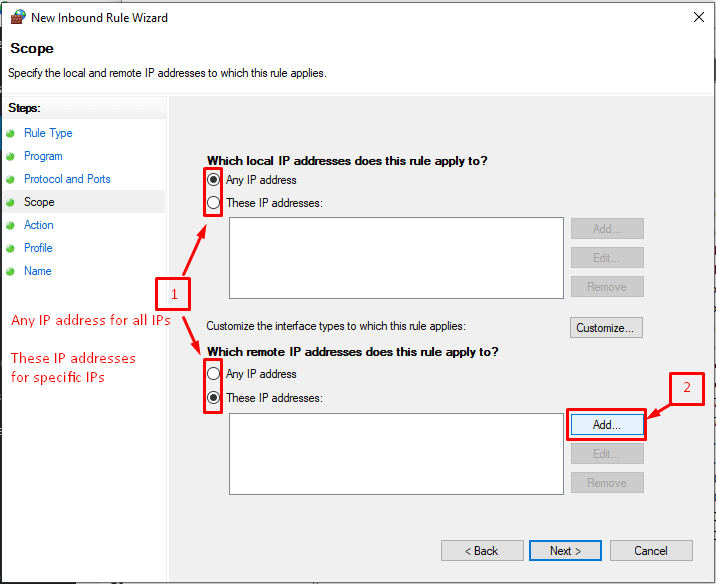
Task: Open the Rule Type step
Action: (x=48, y=133)
